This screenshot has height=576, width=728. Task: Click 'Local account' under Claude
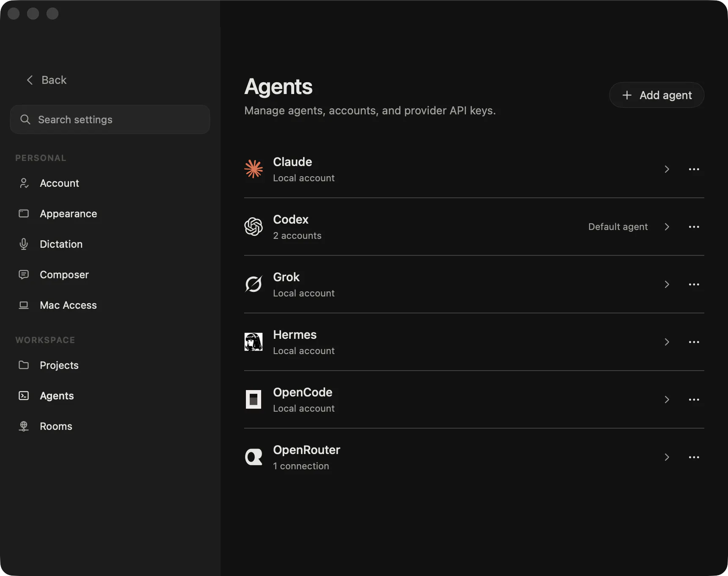pyautogui.click(x=304, y=178)
